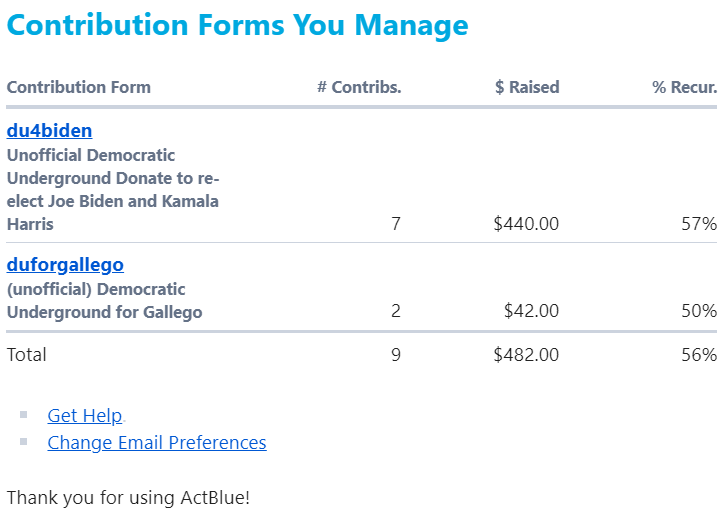Image resolution: width=727 pixels, height=514 pixels.
Task: Select the 57% recurring value
Action: [699, 224]
